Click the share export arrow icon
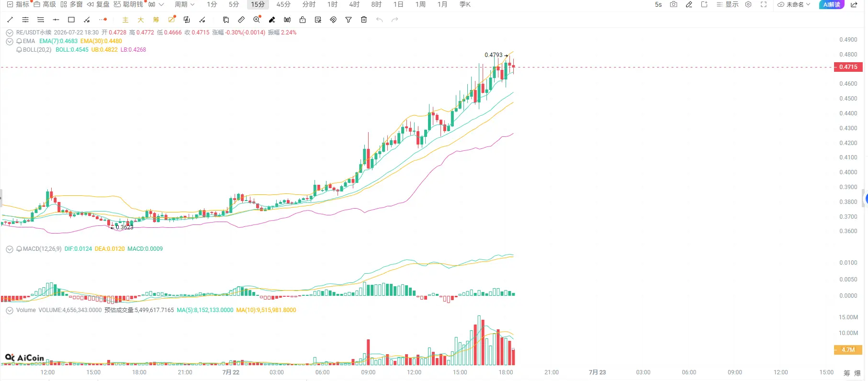Image resolution: width=868 pixels, height=381 pixels. click(x=854, y=4)
